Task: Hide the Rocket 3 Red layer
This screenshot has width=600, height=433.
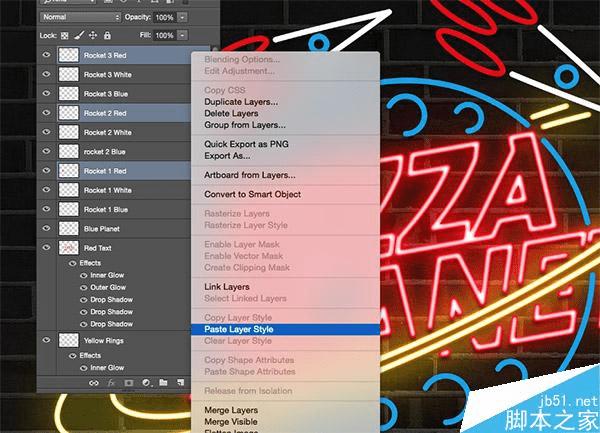Action: click(x=46, y=55)
